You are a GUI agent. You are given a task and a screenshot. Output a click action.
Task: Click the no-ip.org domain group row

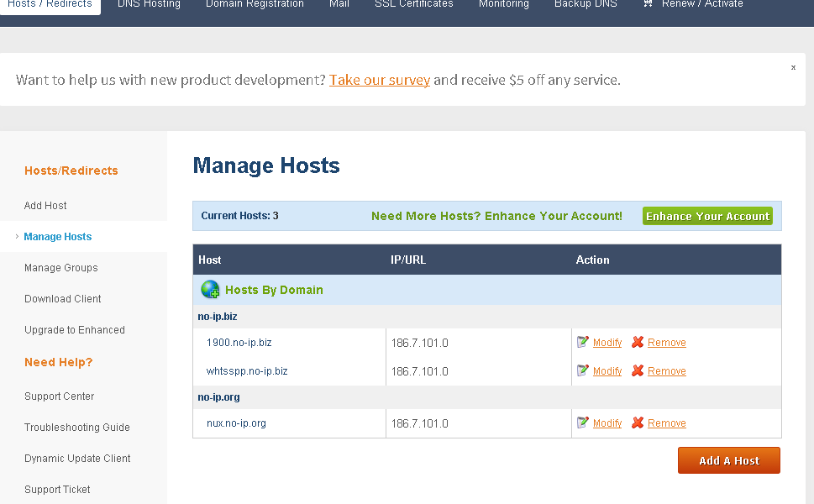487,397
